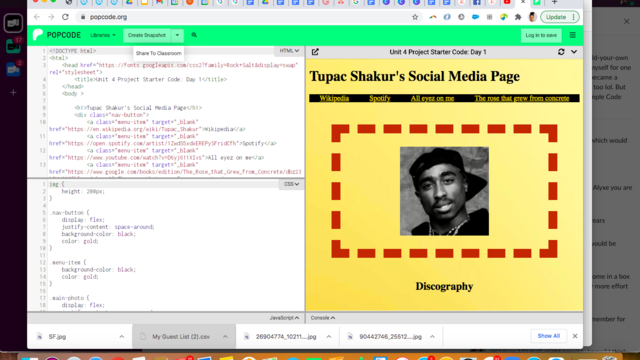This screenshot has height=360, width=640.
Task: Close the downloads bar
Action: pyautogui.click(x=575, y=336)
